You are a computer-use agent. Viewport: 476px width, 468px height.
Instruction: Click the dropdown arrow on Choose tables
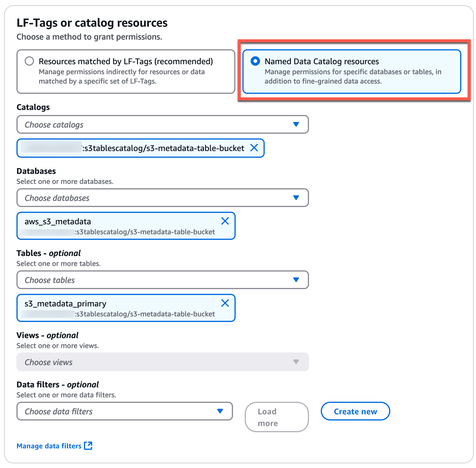coord(297,280)
